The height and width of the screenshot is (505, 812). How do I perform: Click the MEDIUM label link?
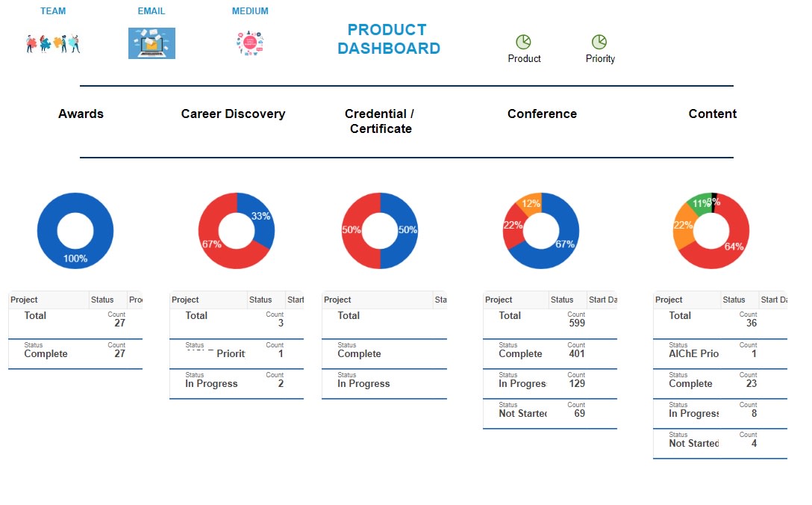[x=250, y=10]
